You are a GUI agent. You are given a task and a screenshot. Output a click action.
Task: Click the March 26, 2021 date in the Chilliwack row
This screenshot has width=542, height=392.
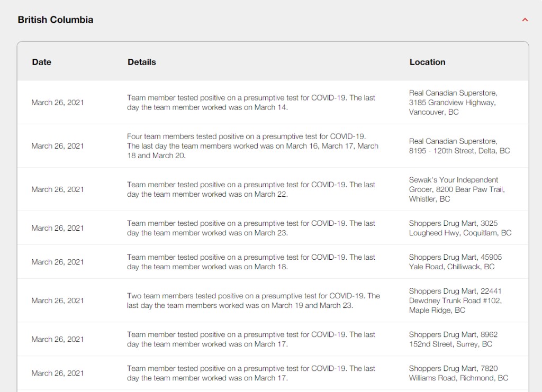[58, 262]
